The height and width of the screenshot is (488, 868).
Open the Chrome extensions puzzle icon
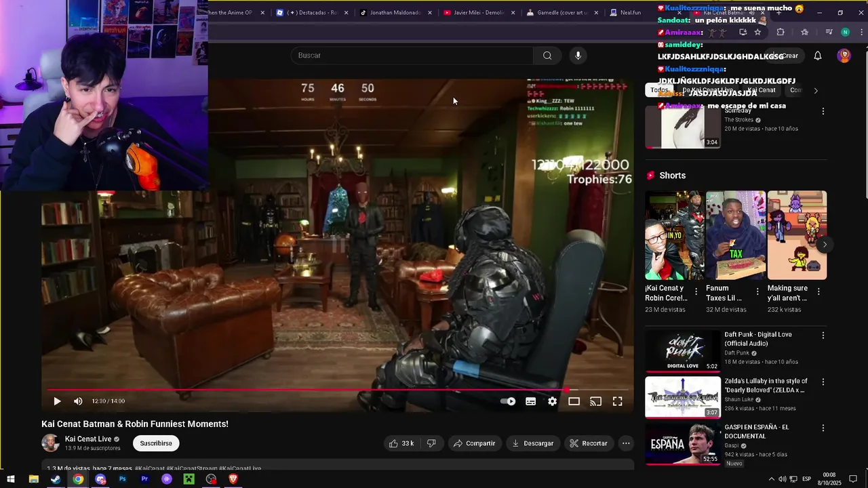click(x=781, y=32)
